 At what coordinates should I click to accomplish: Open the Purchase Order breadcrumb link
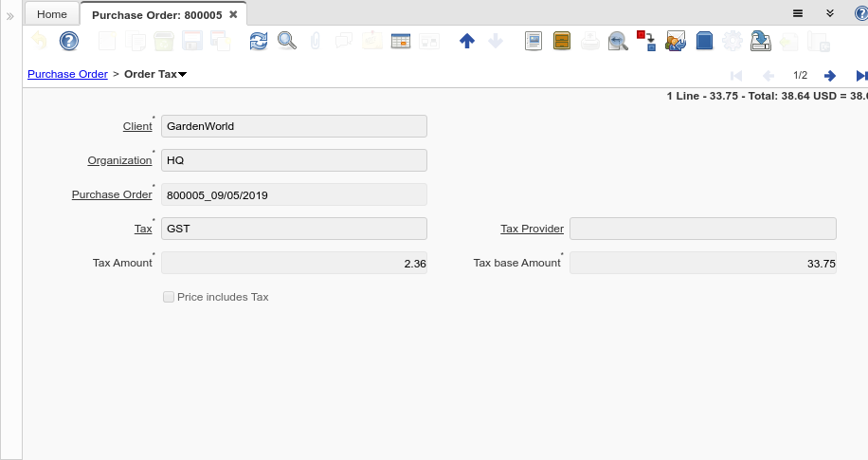pyautogui.click(x=67, y=74)
